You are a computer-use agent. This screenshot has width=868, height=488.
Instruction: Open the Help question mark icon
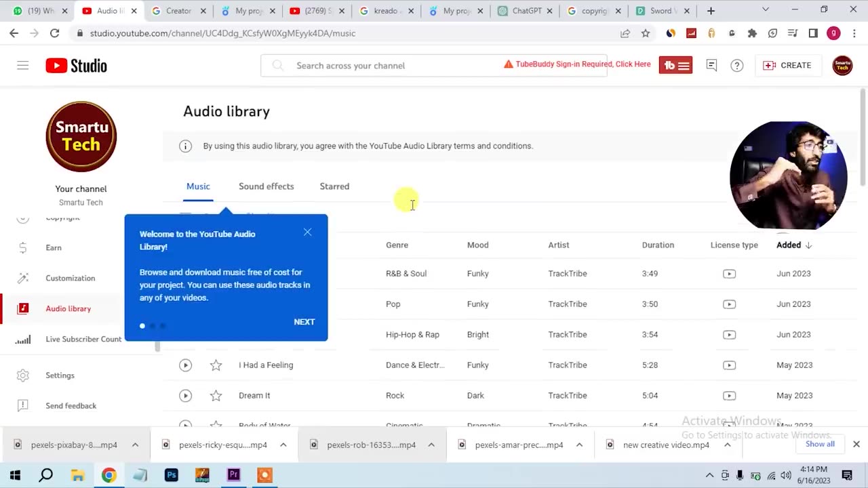pyautogui.click(x=737, y=65)
